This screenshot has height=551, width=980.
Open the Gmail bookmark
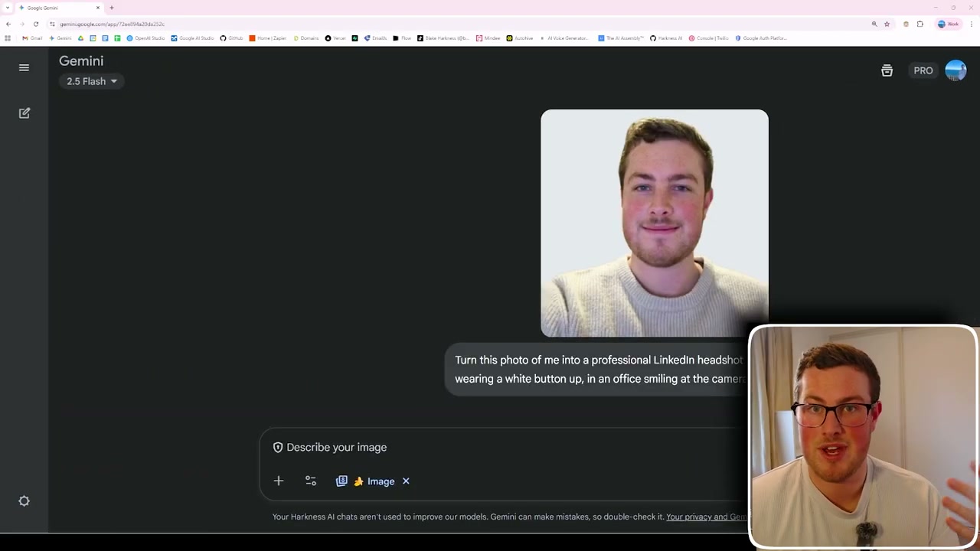coord(32,38)
